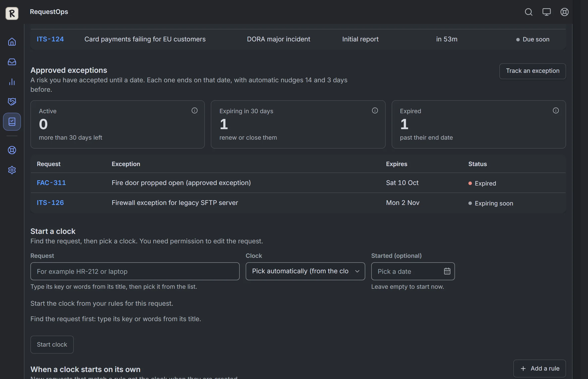Open the lifebuoy help icon in the header
This screenshot has width=588, height=379.
click(x=564, y=12)
